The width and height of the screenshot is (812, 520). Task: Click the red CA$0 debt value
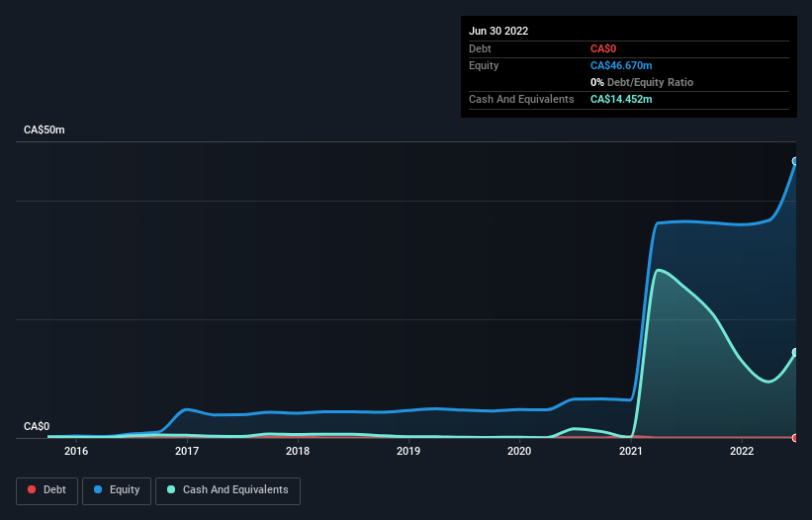[x=603, y=48]
